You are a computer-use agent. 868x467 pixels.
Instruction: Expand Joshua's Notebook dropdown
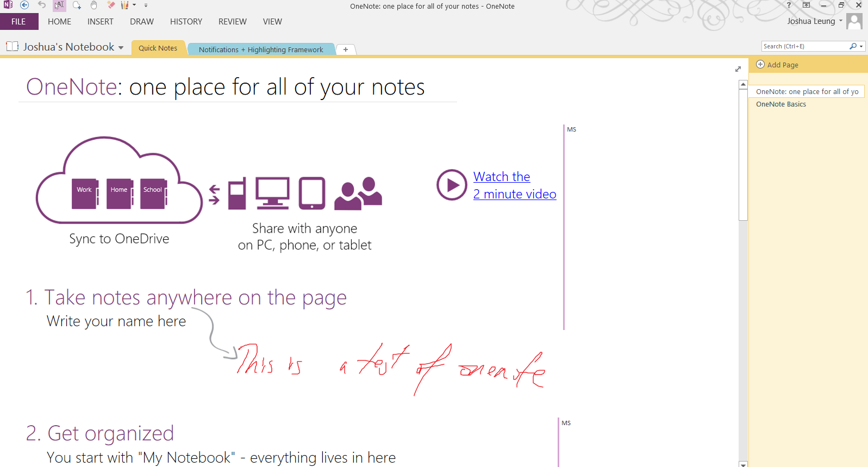click(121, 48)
